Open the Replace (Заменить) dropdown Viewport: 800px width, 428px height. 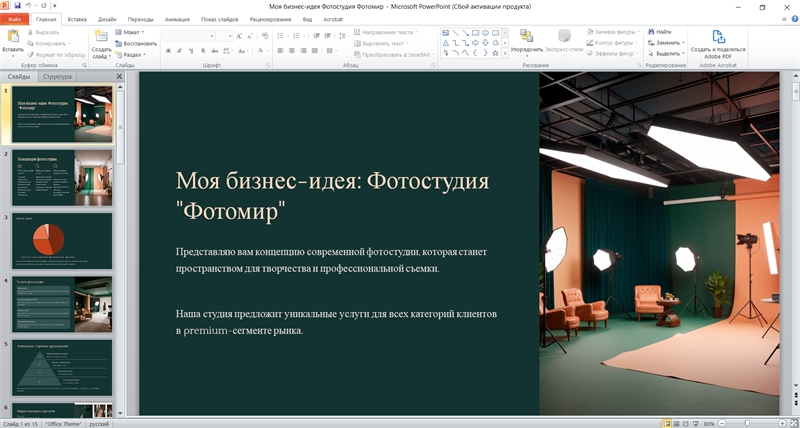[x=666, y=43]
